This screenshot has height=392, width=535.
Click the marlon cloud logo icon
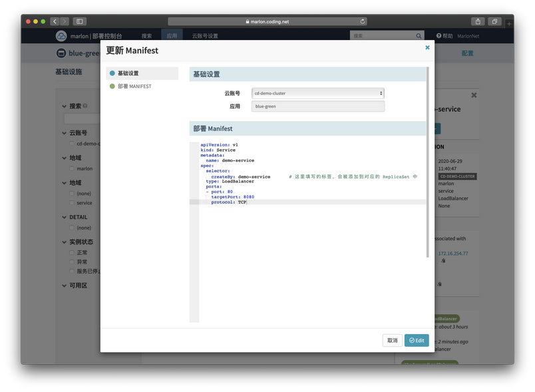point(61,36)
